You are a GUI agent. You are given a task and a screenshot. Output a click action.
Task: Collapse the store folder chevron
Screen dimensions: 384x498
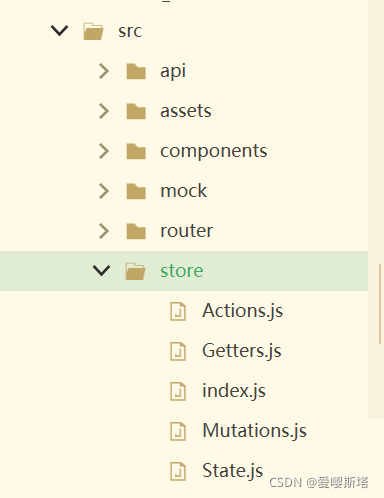tap(102, 271)
